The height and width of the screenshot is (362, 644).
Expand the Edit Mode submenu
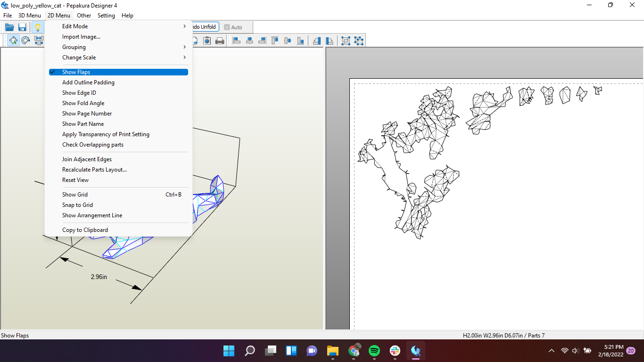(74, 26)
